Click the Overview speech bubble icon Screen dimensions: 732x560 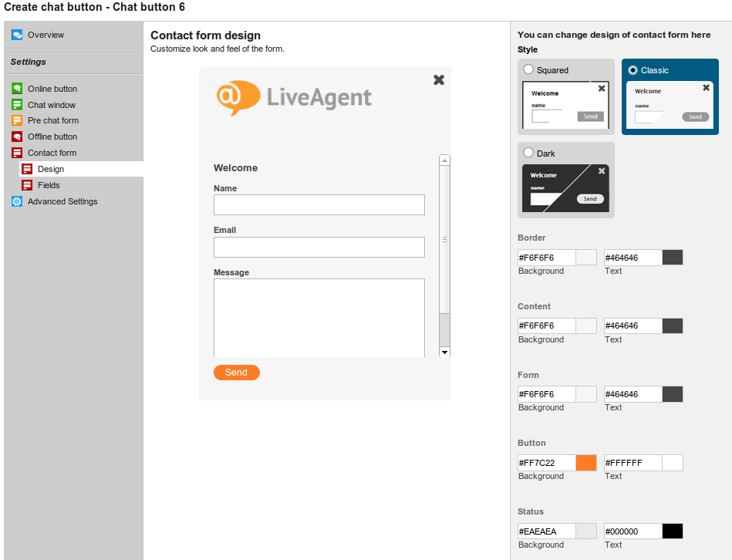click(17, 35)
